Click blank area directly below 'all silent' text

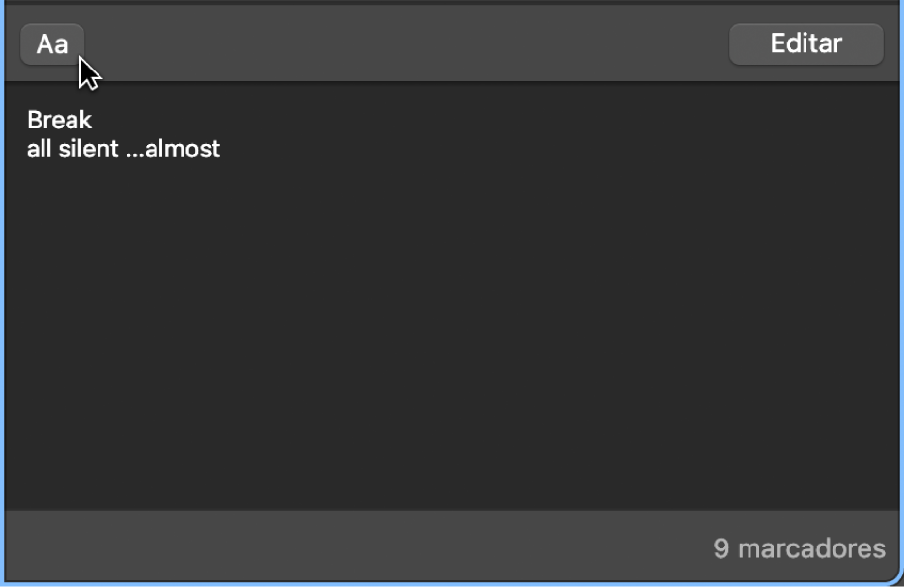[87, 193]
